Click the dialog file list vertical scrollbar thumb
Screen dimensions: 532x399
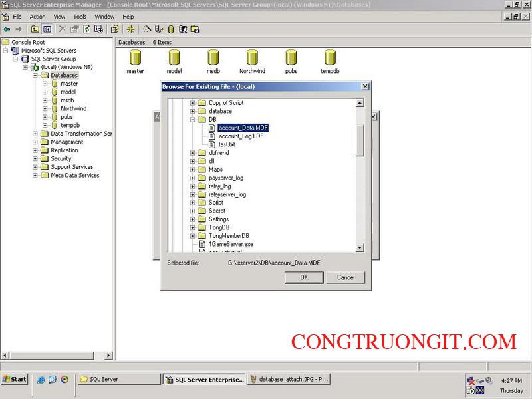pyautogui.click(x=360, y=141)
